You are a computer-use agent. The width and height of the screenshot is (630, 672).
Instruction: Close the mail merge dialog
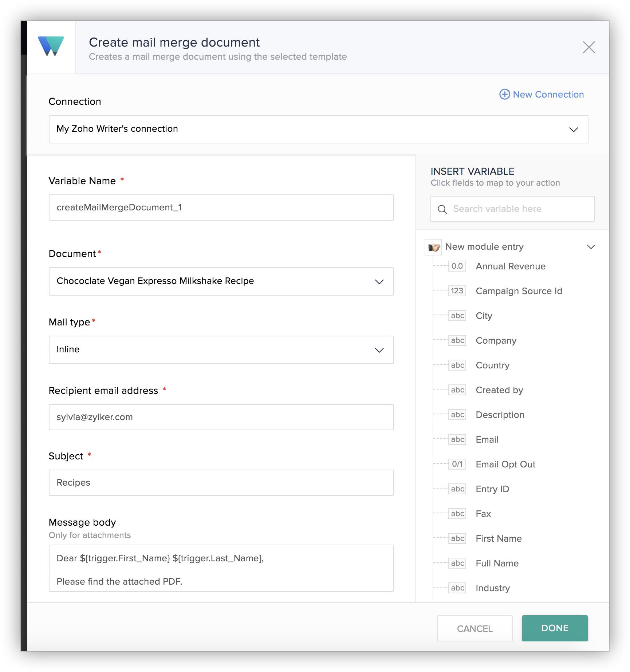tap(588, 47)
